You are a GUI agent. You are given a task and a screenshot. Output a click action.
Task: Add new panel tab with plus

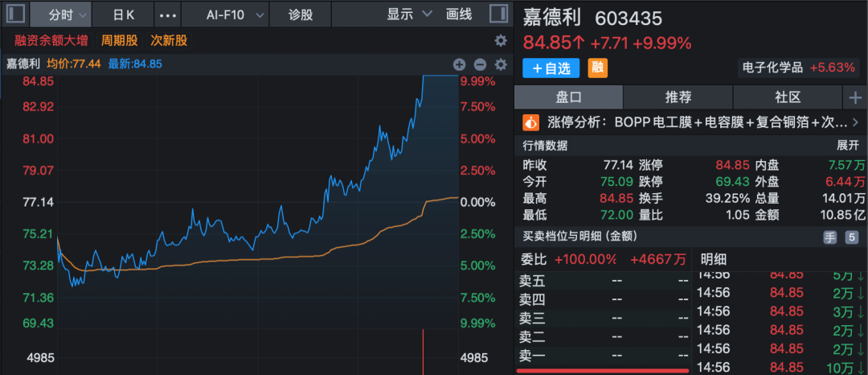point(855,98)
